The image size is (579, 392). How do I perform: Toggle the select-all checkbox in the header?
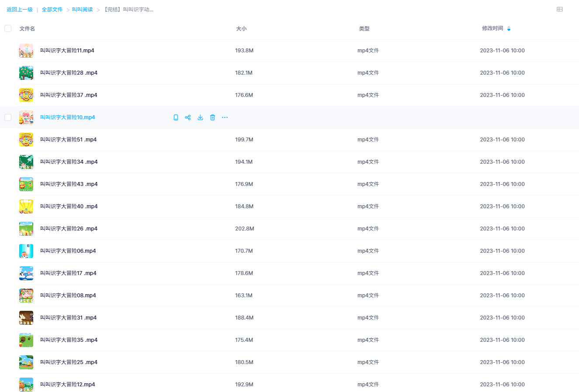[x=8, y=28]
